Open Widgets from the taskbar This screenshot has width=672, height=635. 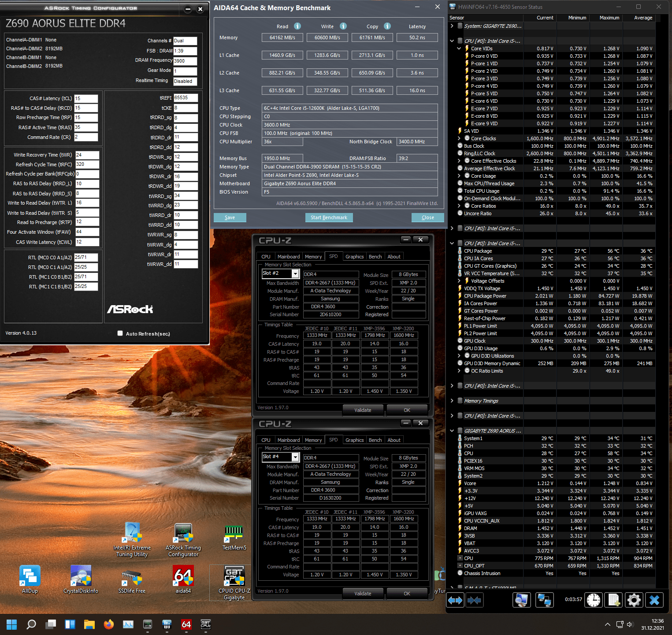click(70, 624)
